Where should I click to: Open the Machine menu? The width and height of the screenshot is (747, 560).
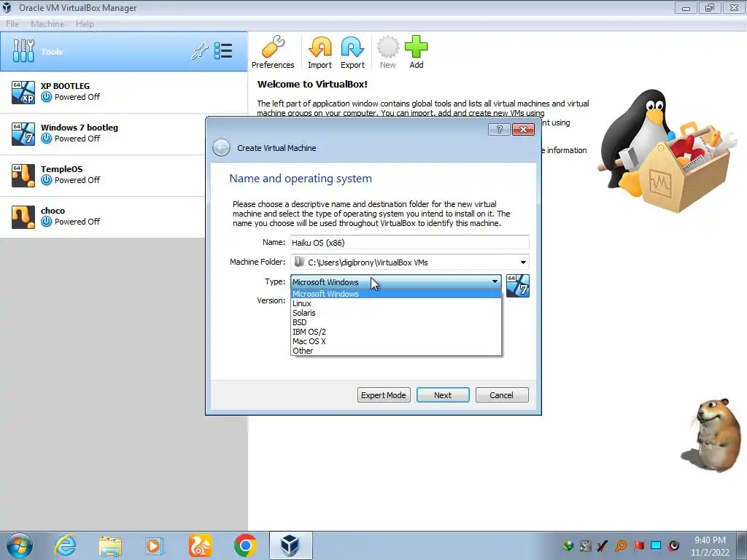tap(47, 24)
